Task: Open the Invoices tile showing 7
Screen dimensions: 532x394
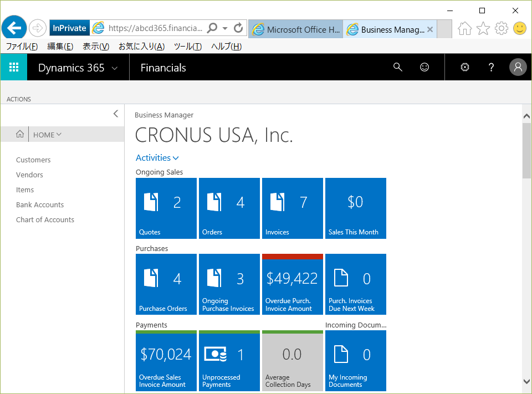Action: coord(293,208)
